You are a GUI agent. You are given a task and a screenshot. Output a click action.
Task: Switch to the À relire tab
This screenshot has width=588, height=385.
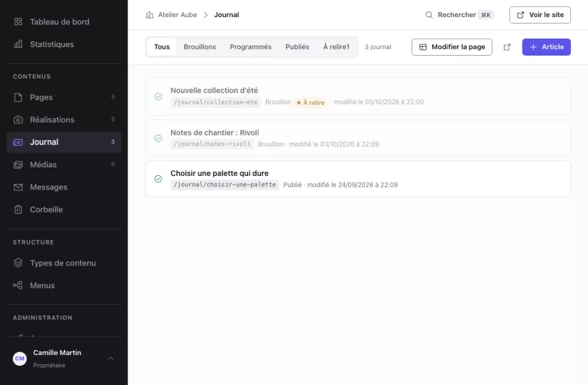pyautogui.click(x=336, y=47)
